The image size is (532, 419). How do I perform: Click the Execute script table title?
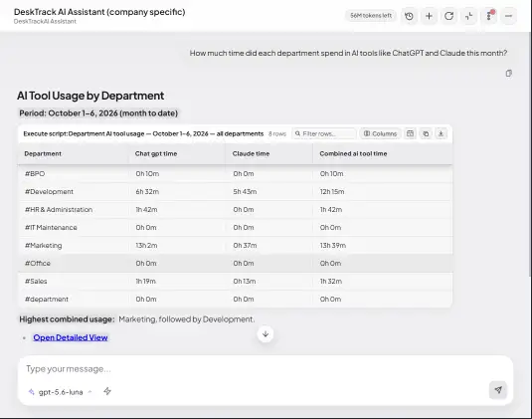tap(143, 133)
